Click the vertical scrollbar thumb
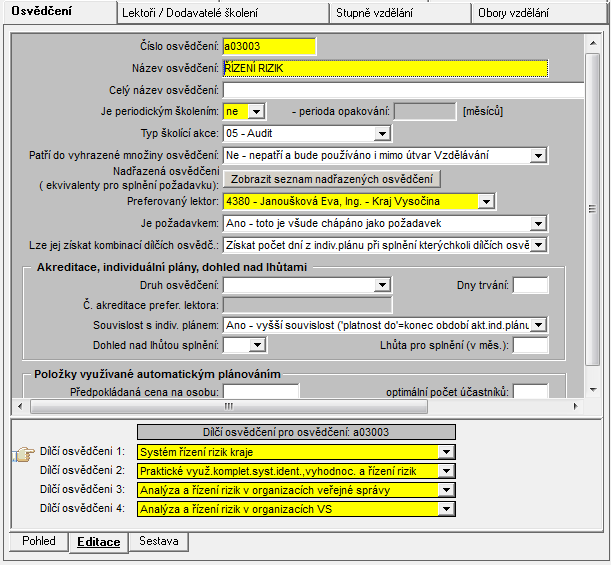The height and width of the screenshot is (565, 611). pos(593,209)
